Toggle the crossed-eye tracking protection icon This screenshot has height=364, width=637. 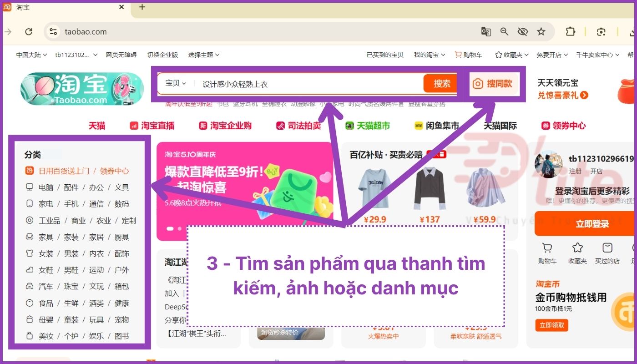click(x=522, y=32)
